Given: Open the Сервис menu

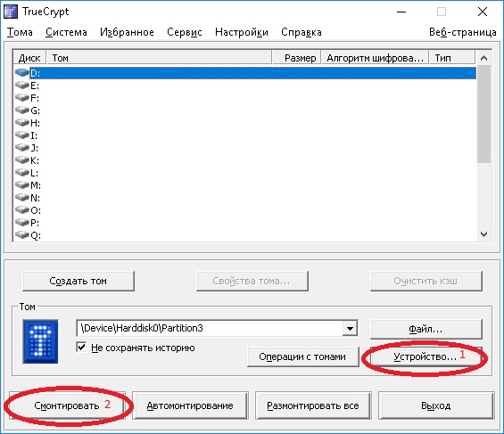Looking at the screenshot, I should (x=184, y=32).
